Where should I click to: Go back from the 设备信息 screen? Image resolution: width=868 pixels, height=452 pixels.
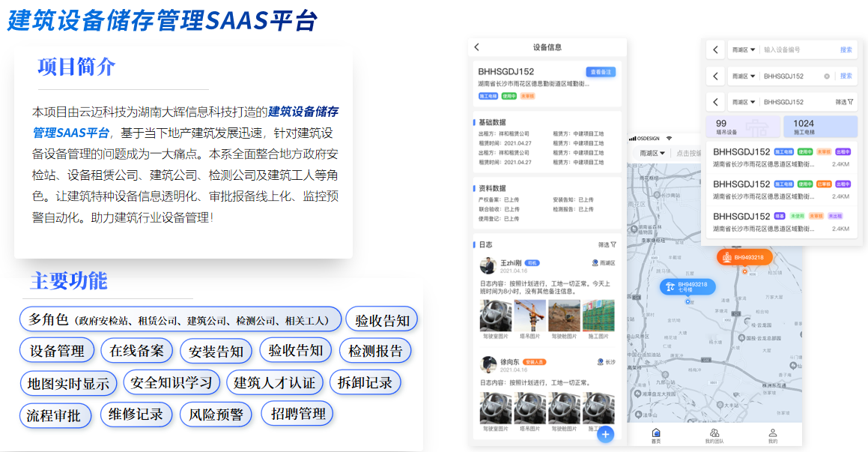476,47
